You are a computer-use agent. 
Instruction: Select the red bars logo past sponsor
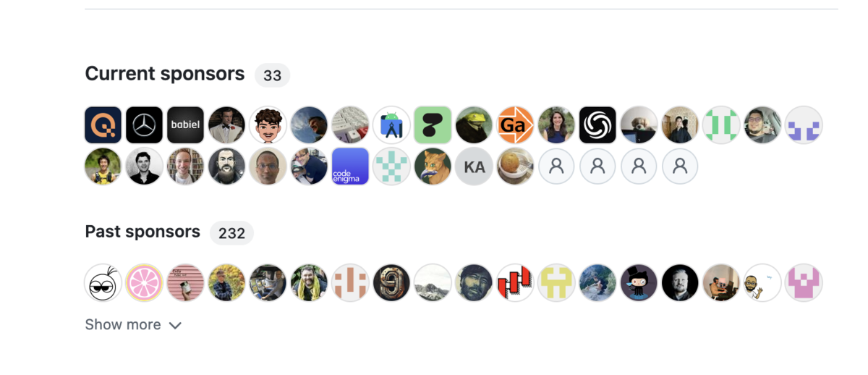pyautogui.click(x=515, y=282)
